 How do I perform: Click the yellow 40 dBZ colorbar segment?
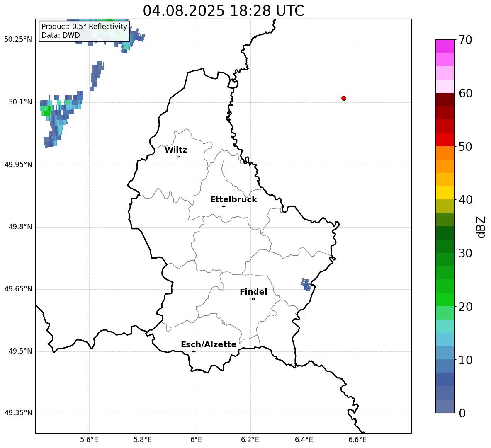tap(445, 193)
